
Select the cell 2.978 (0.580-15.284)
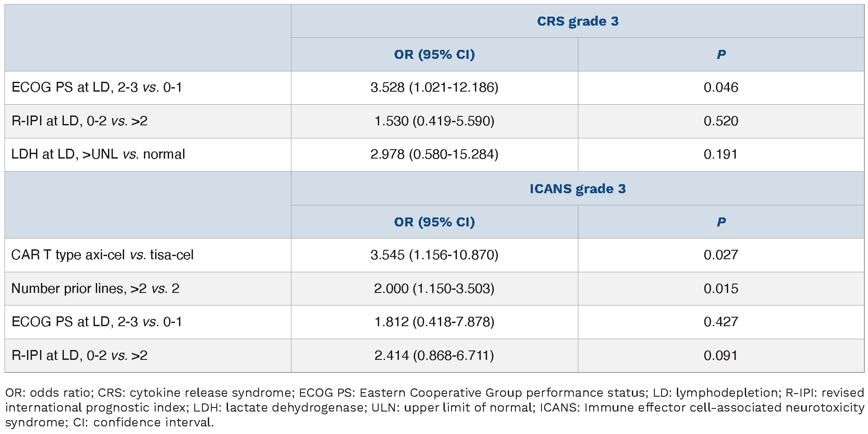(434, 154)
